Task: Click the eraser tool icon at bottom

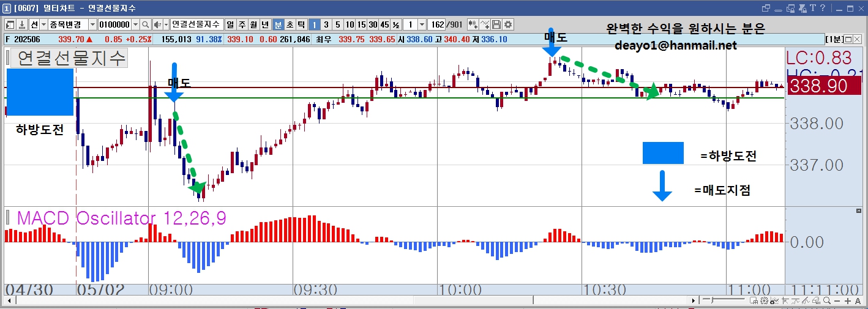Action: (816, 300)
